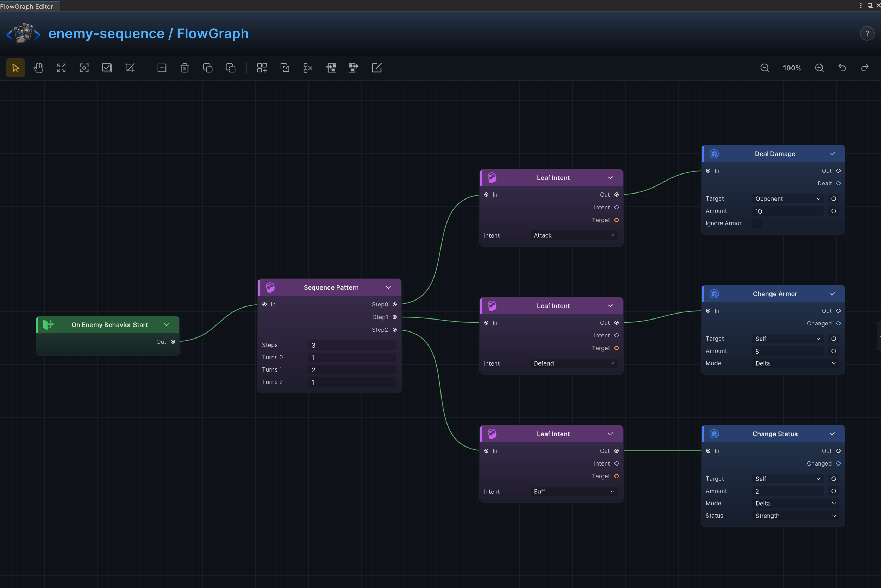
Task: Click the add node plus-square icon
Action: pos(162,68)
